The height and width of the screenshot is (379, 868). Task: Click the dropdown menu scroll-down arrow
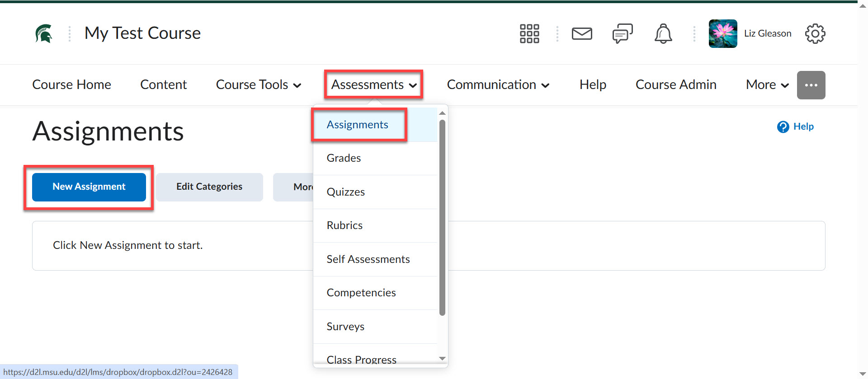point(442,358)
